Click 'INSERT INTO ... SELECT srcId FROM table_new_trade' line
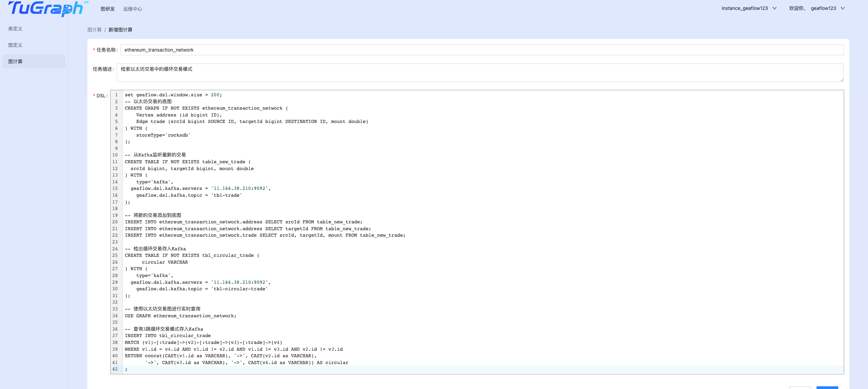The image size is (868, 389). coord(244,222)
